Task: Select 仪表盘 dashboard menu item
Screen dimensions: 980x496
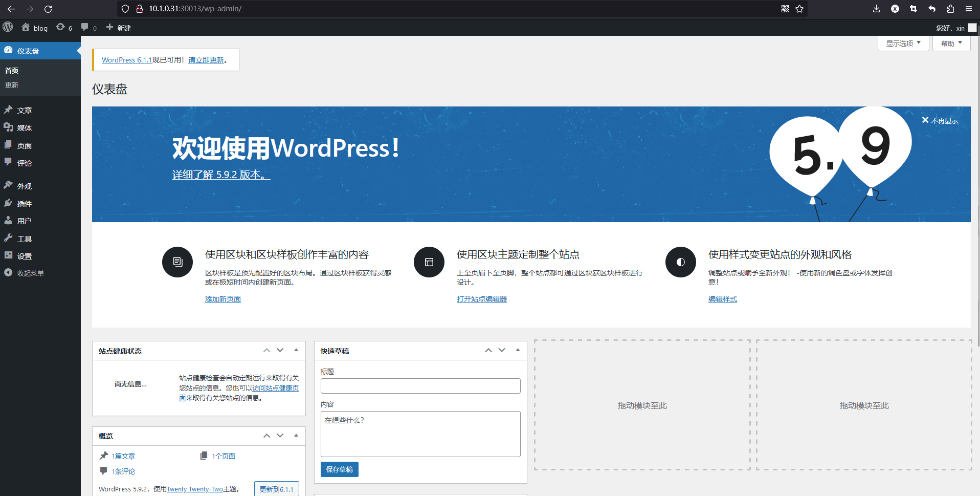Action: point(40,51)
